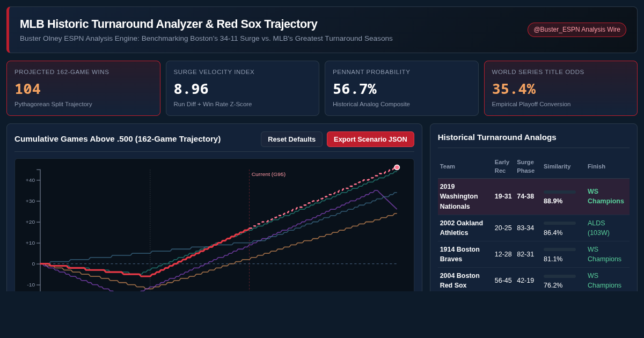This screenshot has width=644, height=338.
Task: Click the Similarity column header
Action: point(557,166)
